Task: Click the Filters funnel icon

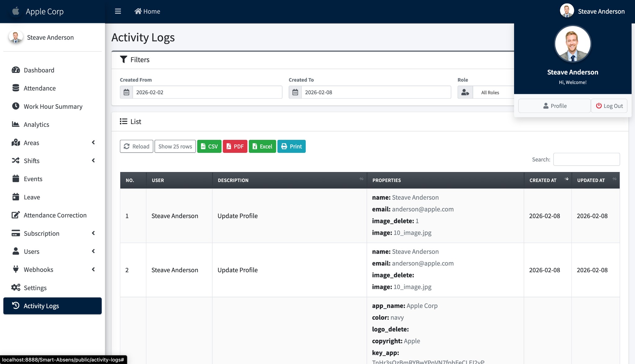Action: (x=124, y=59)
